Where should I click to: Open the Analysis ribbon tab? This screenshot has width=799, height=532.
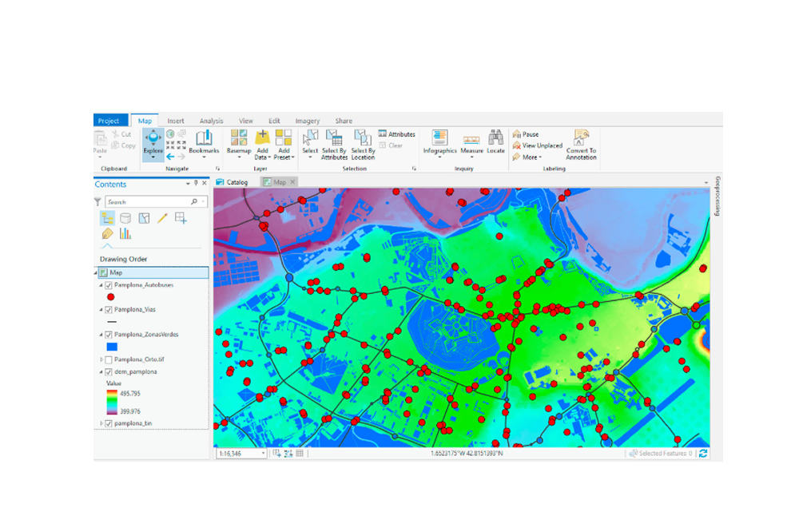click(211, 121)
